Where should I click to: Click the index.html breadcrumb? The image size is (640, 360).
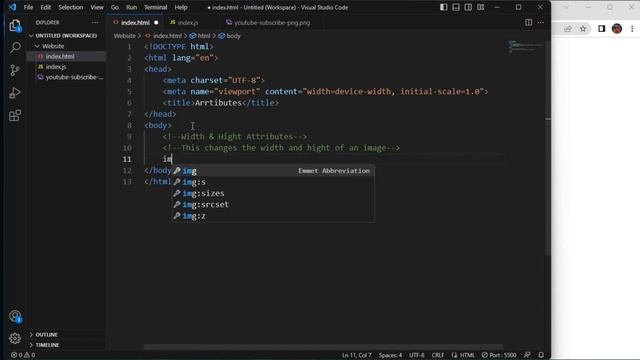(167, 36)
